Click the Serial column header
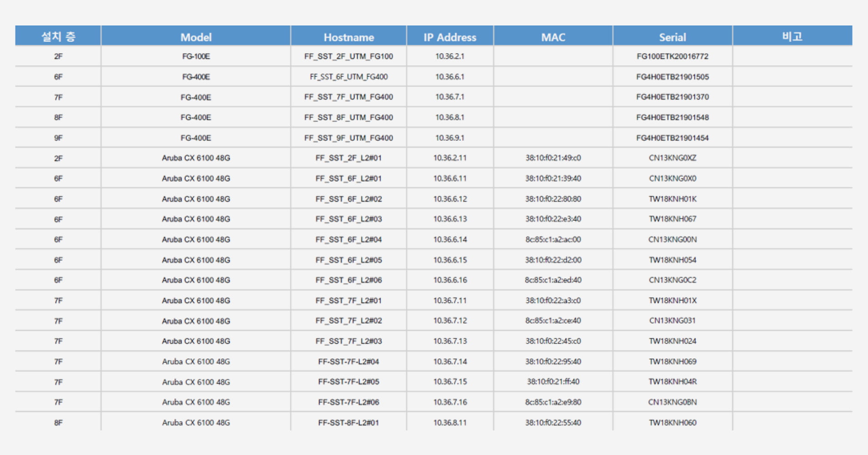This screenshot has width=868, height=455. [672, 37]
